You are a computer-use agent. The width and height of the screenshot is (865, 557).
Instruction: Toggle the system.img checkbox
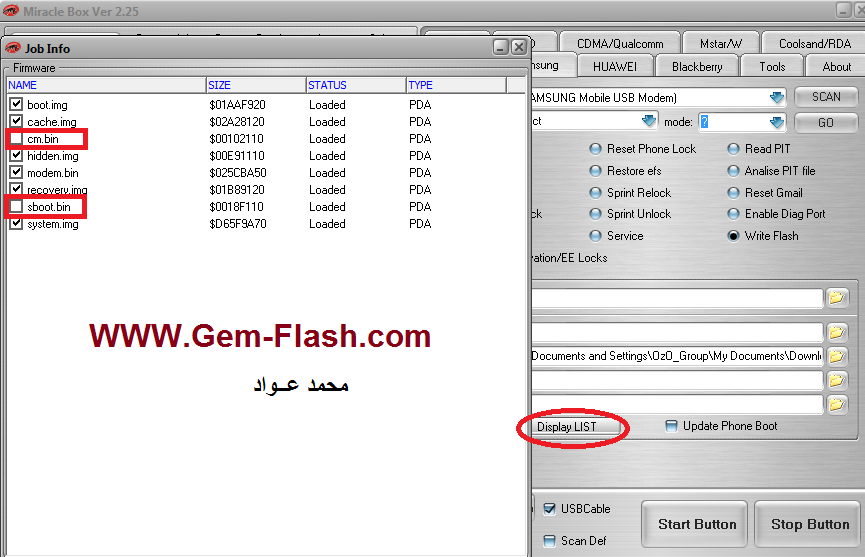[x=16, y=223]
